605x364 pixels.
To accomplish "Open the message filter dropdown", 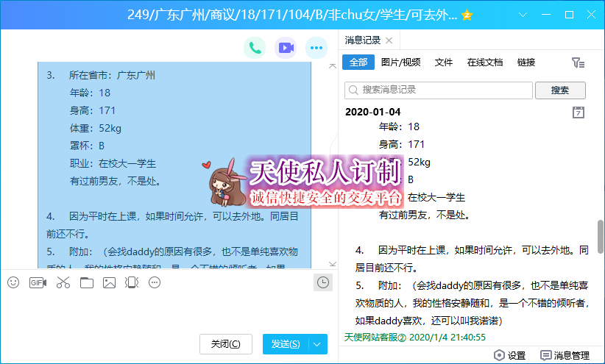I will [x=578, y=63].
